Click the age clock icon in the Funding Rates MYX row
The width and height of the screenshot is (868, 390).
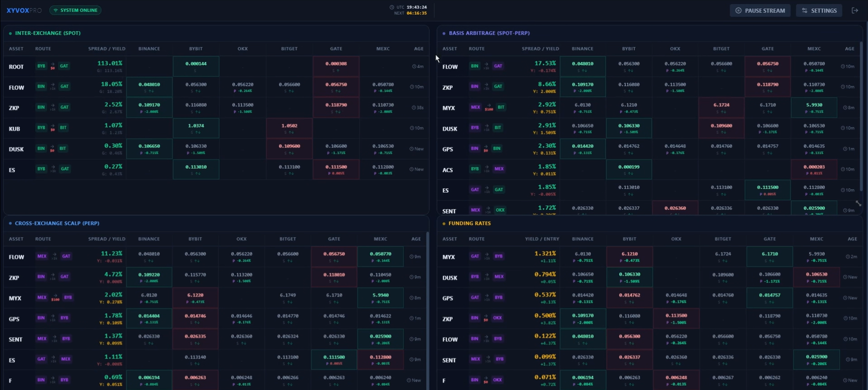click(848, 257)
